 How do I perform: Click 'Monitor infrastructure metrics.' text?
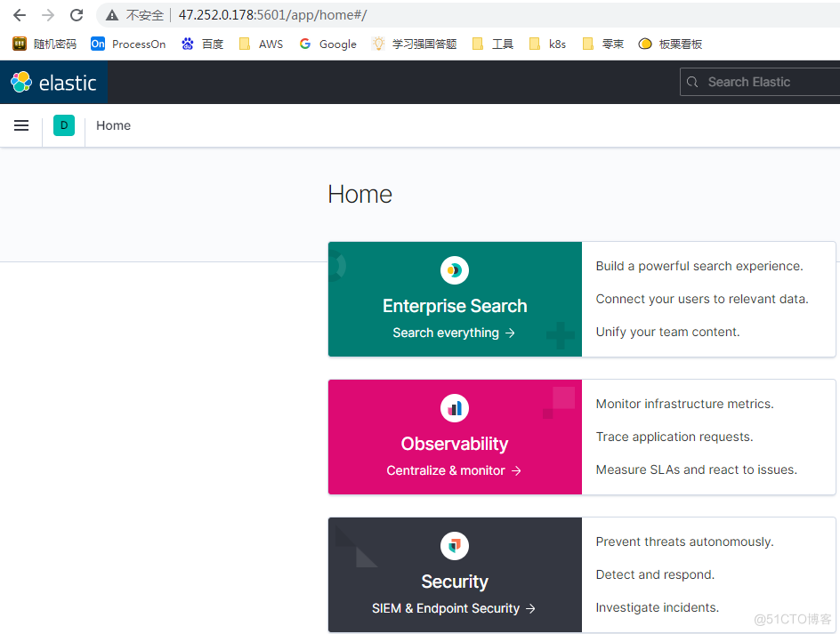coord(684,404)
